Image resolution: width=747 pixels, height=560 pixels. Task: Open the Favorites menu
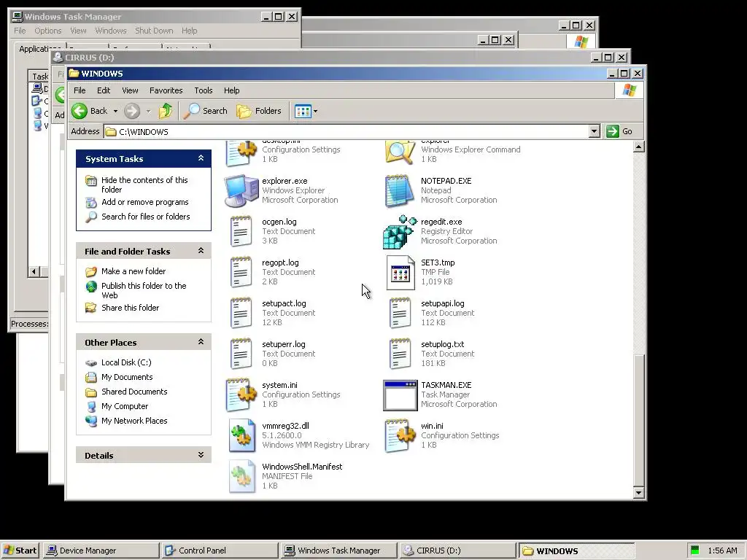pos(166,90)
